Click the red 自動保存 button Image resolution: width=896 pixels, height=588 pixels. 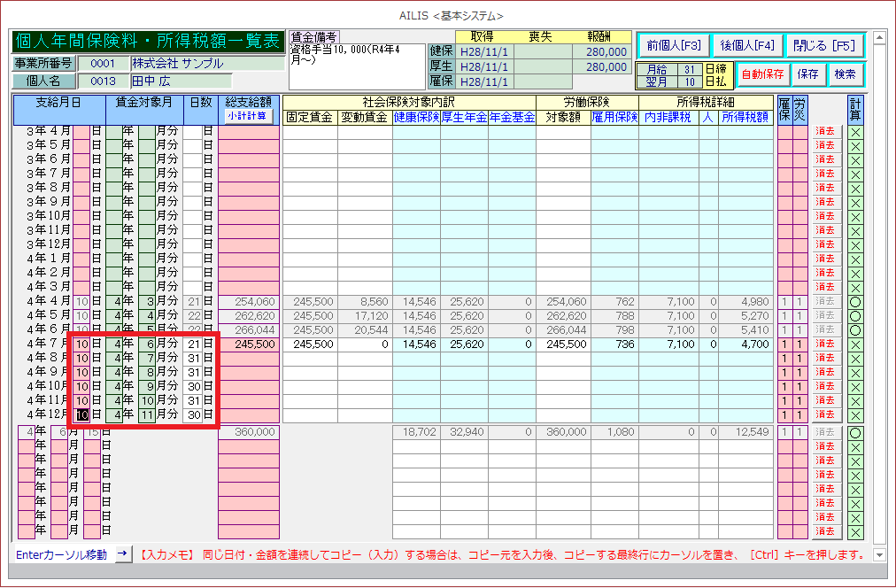tap(761, 74)
